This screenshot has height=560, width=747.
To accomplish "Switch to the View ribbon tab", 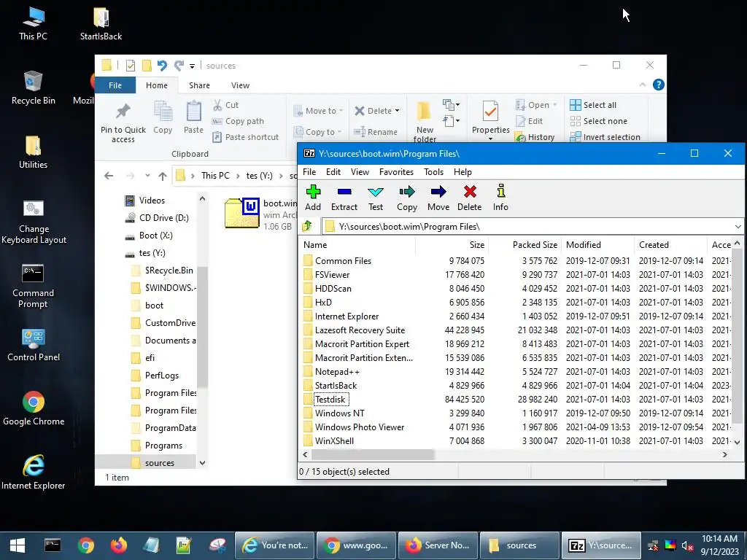I will click(240, 85).
